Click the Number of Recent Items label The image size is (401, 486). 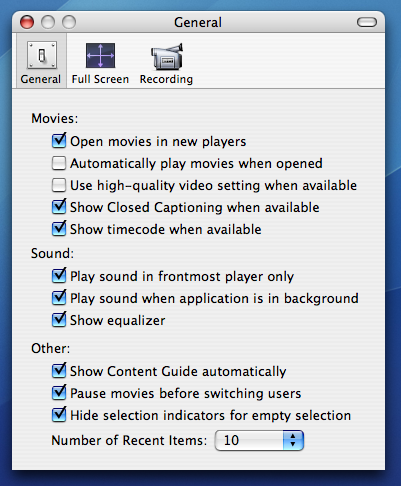click(129, 441)
